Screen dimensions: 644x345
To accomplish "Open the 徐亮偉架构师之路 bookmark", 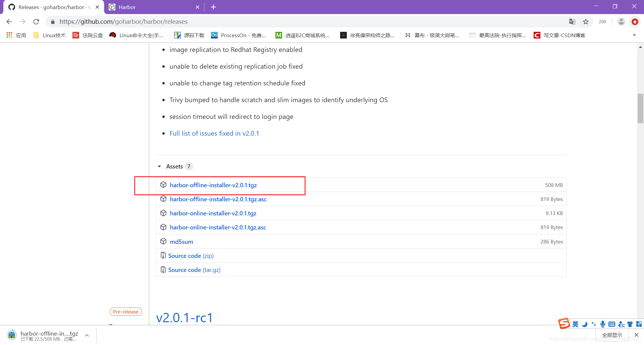I will [367, 35].
